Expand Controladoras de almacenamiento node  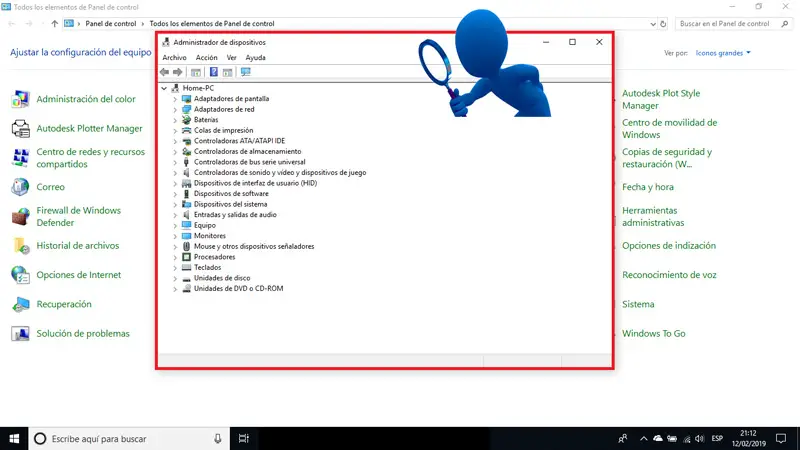click(175, 152)
